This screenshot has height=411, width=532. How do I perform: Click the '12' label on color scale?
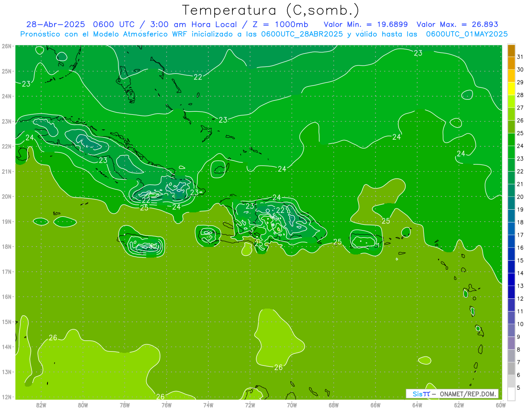tap(520, 298)
